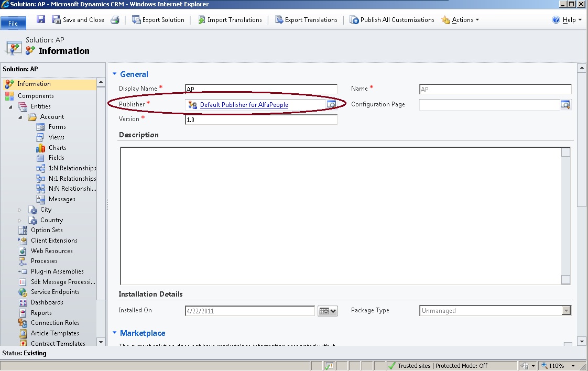Collapse the Account entity node
588x371 pixels.
click(x=20, y=117)
